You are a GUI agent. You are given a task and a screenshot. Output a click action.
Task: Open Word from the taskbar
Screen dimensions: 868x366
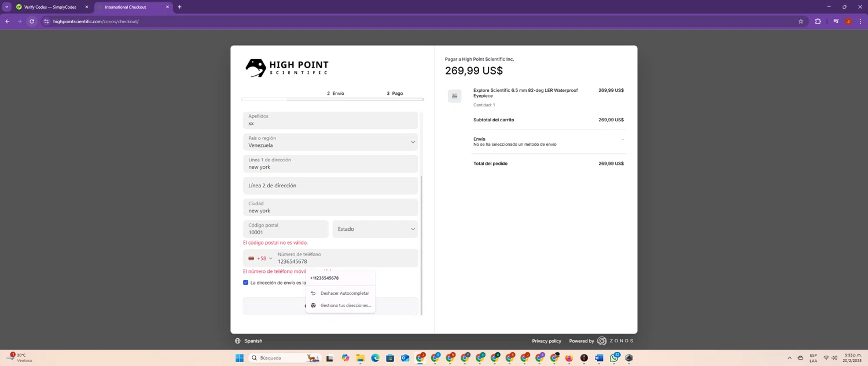599,358
